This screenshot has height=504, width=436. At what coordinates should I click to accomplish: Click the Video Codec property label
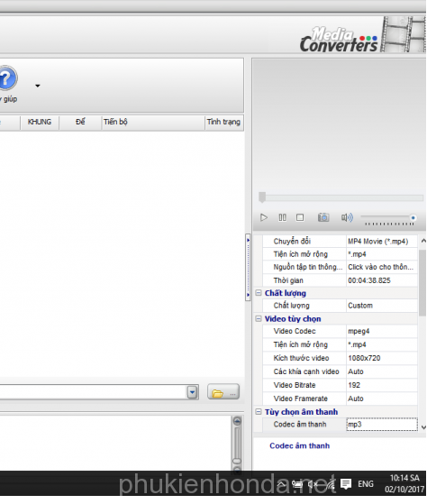coord(295,332)
